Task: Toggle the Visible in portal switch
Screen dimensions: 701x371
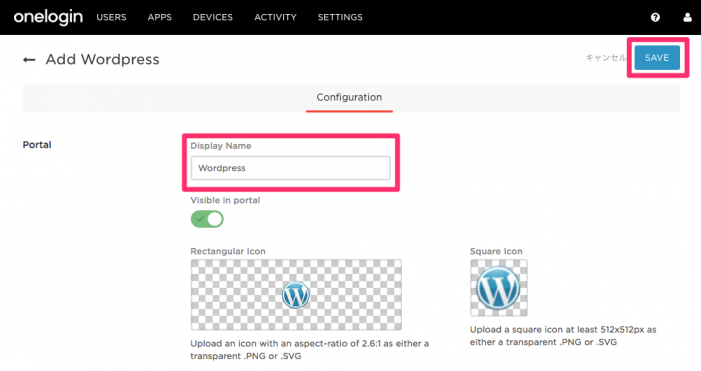Action: click(207, 219)
